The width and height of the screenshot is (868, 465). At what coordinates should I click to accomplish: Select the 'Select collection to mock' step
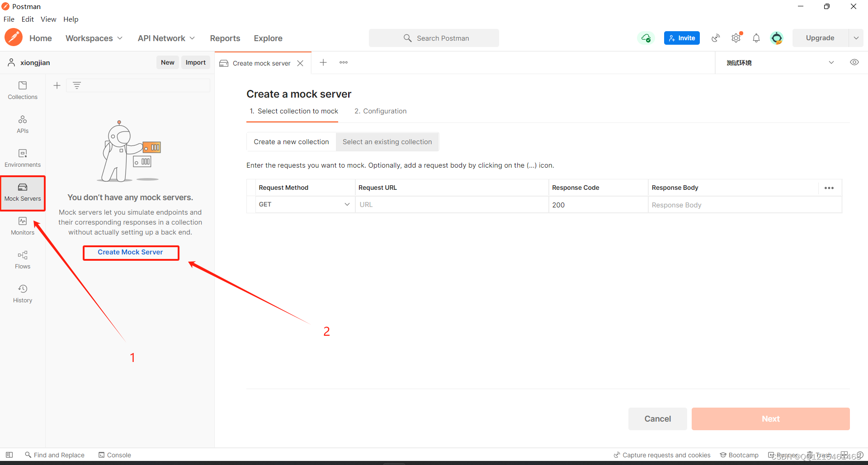click(294, 111)
